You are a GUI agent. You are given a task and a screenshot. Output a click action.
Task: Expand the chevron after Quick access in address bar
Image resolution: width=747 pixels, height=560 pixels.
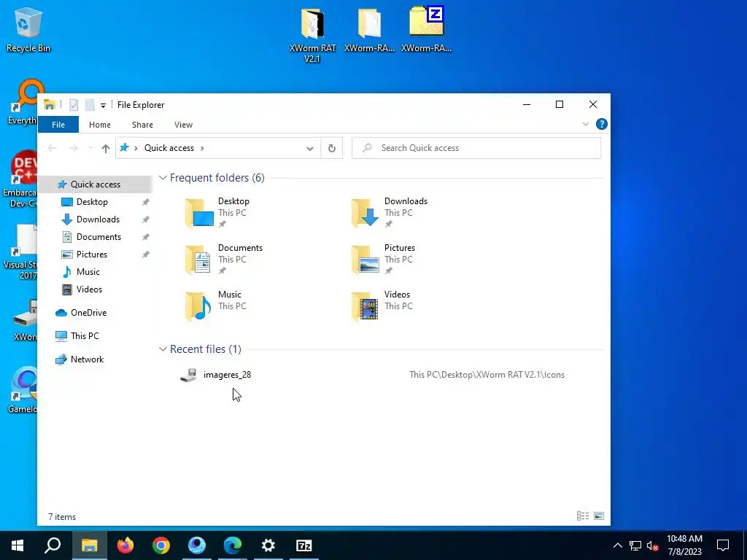[202, 148]
